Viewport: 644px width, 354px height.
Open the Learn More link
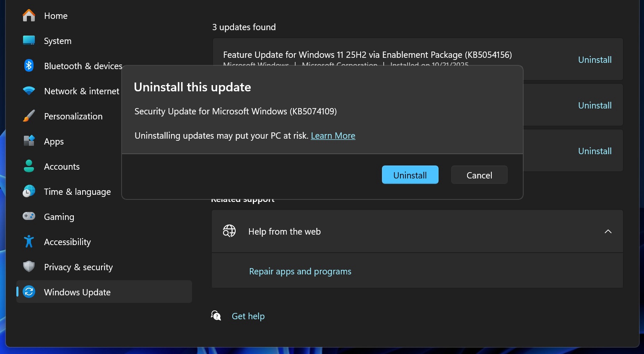[x=333, y=135]
